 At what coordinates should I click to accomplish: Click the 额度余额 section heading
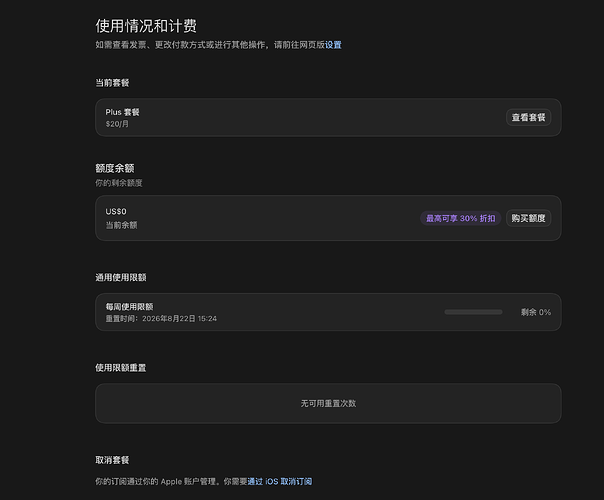[x=115, y=168]
